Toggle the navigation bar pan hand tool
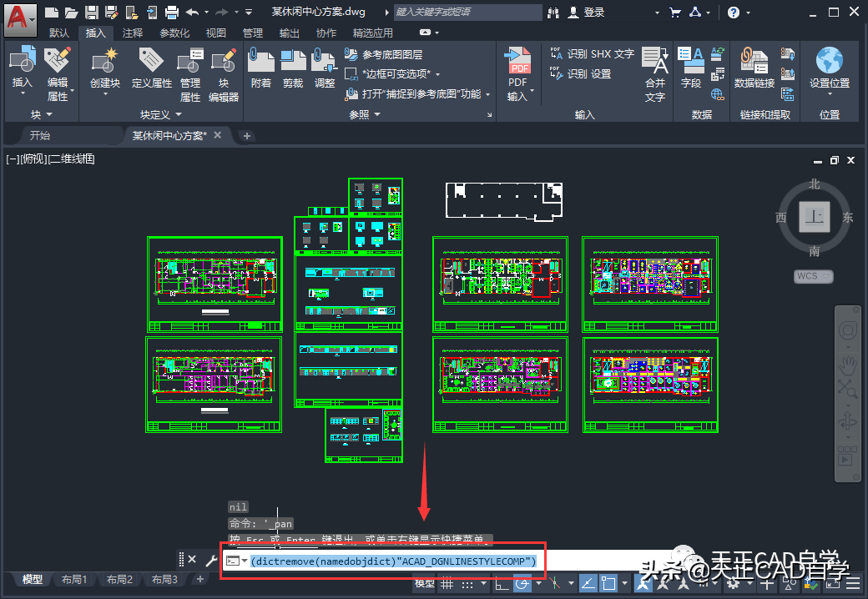 point(848,364)
